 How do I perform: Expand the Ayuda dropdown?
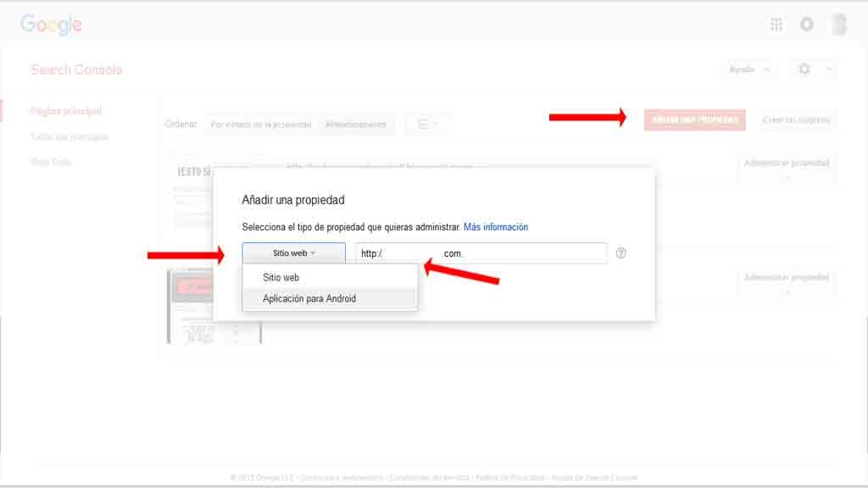[749, 69]
